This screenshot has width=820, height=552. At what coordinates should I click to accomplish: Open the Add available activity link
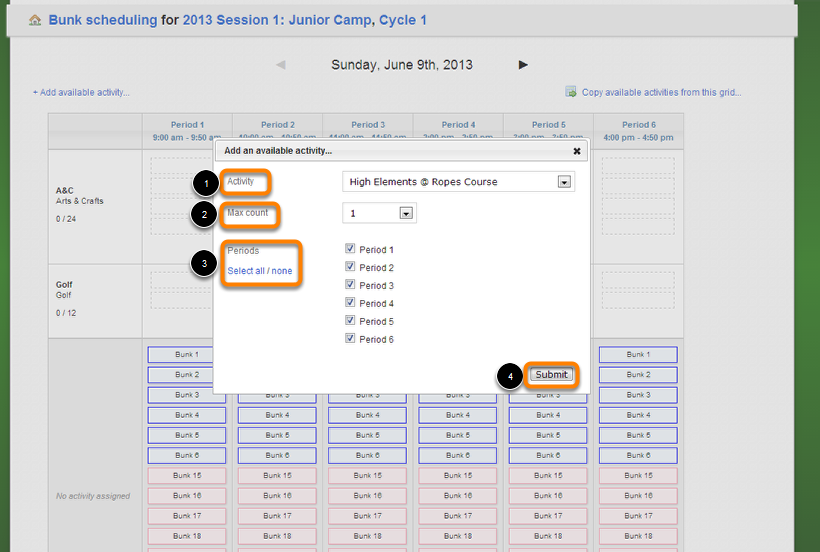click(x=81, y=93)
